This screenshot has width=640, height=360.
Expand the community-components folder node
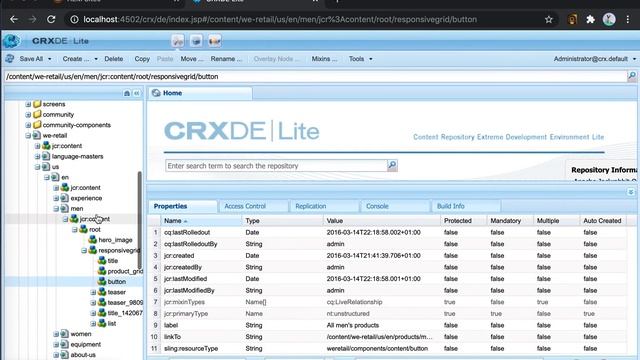pyautogui.click(x=28, y=125)
